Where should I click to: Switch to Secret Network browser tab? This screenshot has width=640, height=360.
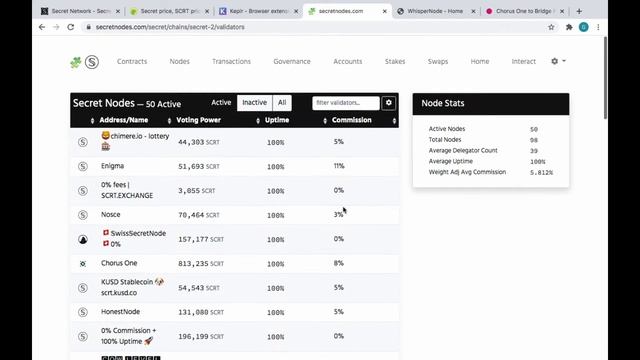pos(81,11)
